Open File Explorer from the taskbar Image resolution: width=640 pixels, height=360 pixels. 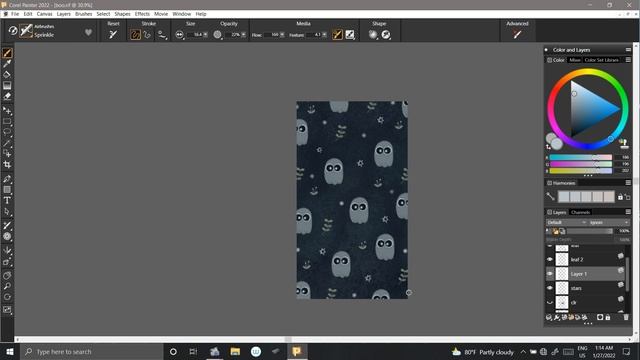click(235, 351)
